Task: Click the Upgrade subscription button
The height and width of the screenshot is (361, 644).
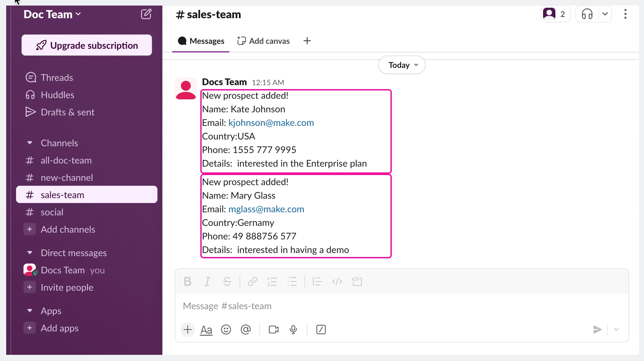Action: [x=87, y=45]
